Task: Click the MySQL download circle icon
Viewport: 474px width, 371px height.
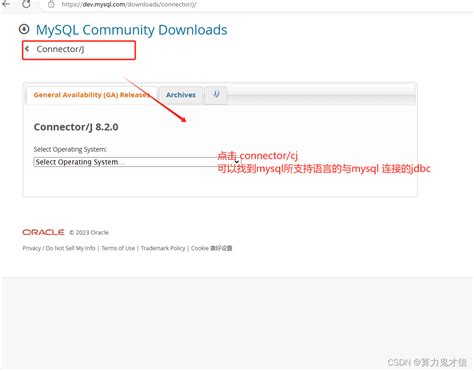Action: [24, 29]
